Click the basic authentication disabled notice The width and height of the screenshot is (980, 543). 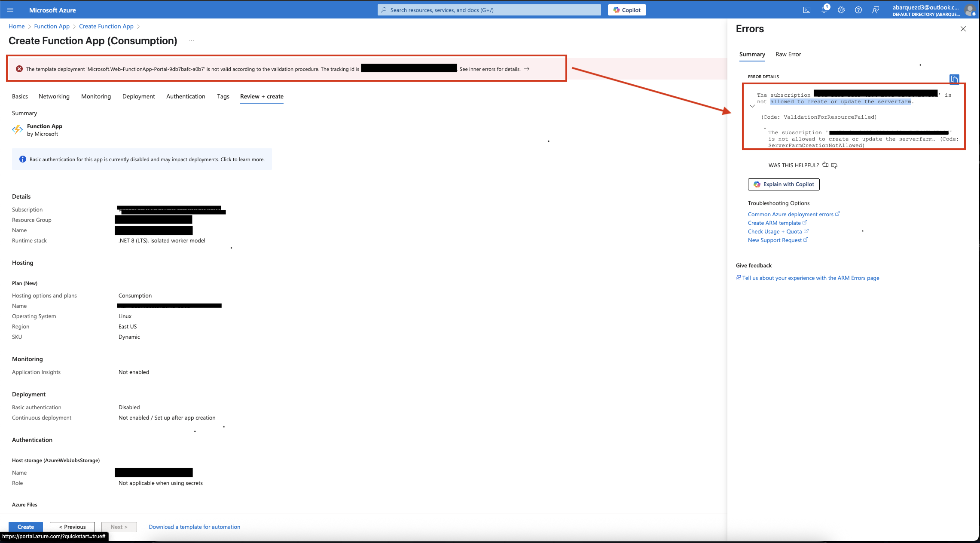tap(142, 159)
